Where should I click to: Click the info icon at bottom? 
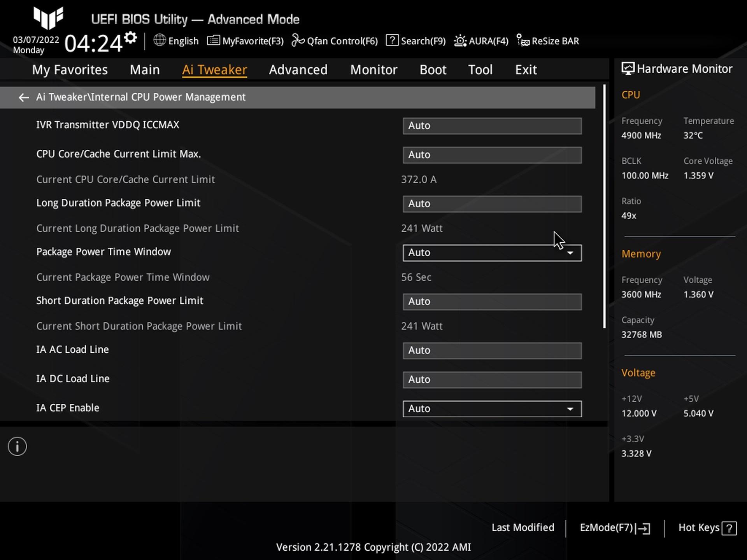[x=17, y=446]
